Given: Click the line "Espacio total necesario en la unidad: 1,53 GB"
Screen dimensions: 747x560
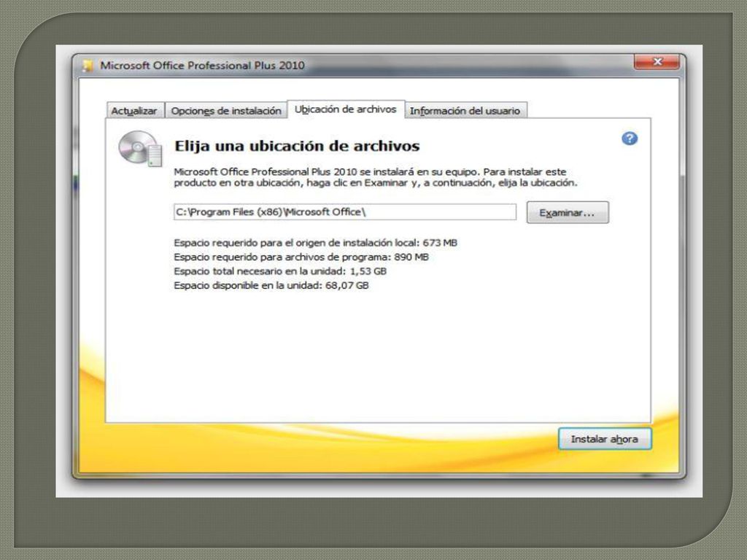Looking at the screenshot, I should click(280, 271).
